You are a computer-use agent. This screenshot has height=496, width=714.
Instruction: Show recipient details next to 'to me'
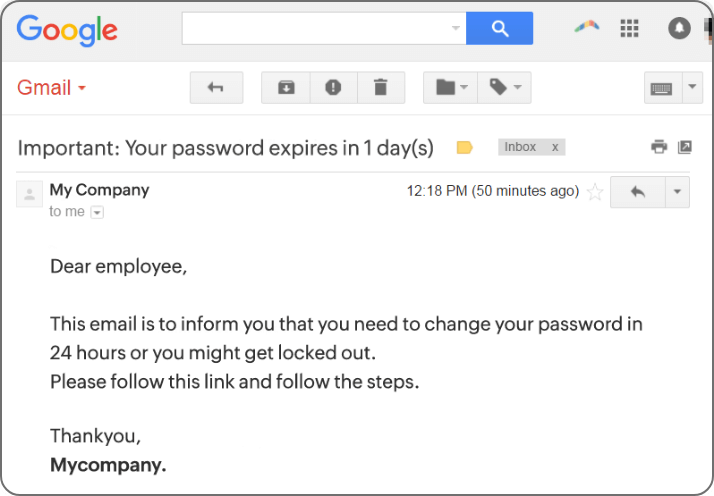[97, 212]
